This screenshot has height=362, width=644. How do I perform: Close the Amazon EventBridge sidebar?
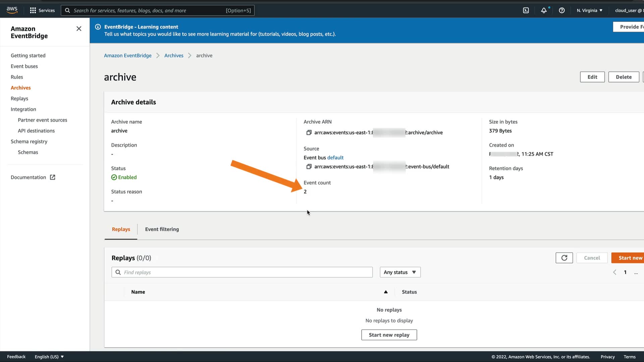(79, 29)
